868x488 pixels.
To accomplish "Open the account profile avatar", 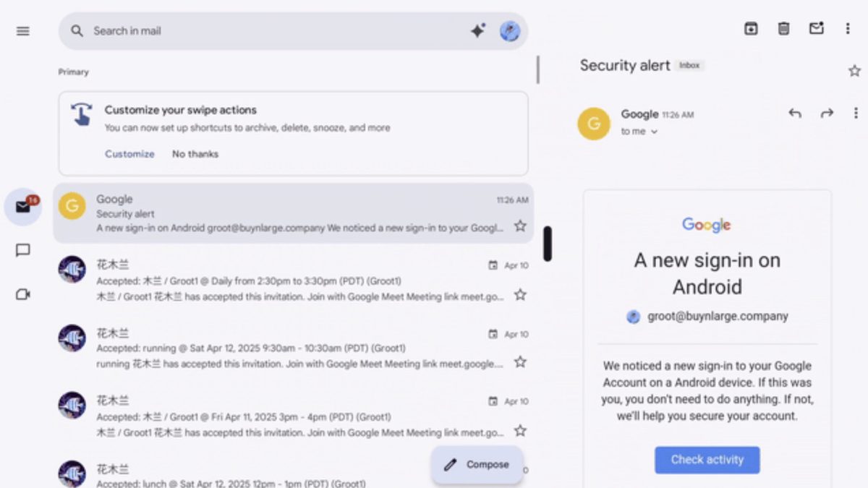I will [x=510, y=31].
